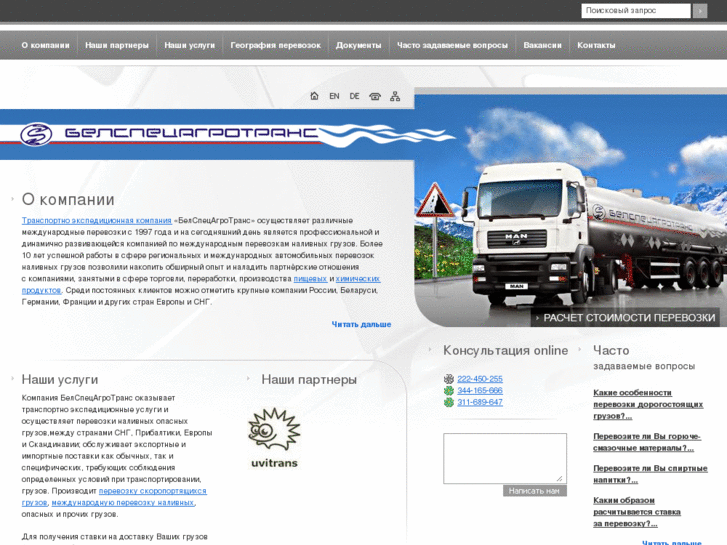Viewport: 727px width, 545px height.
Task: Follow the химических продуктов link
Action: (358, 279)
